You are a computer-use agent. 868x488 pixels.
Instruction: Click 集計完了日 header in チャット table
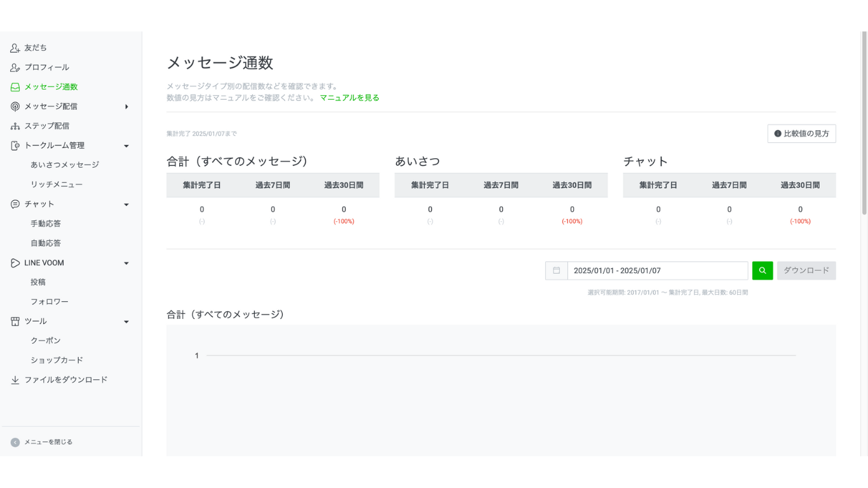pyautogui.click(x=658, y=186)
